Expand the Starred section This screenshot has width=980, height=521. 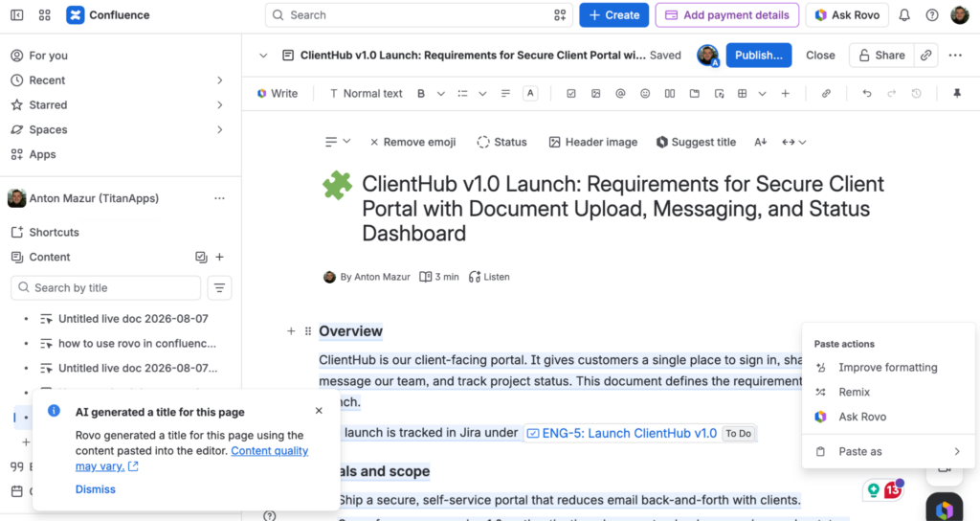point(220,105)
